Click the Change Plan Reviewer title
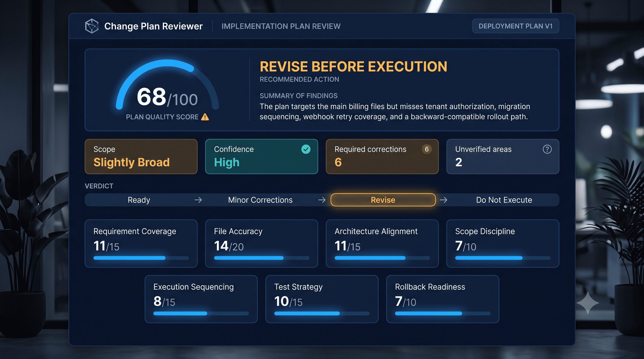This screenshot has height=359, width=644. click(x=153, y=26)
